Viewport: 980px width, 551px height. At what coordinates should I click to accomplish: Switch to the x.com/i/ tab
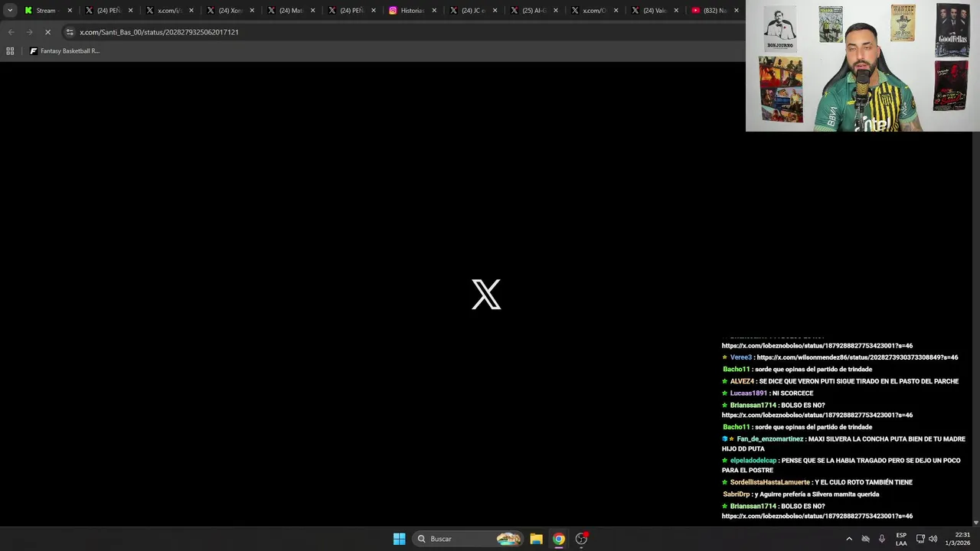point(170,11)
